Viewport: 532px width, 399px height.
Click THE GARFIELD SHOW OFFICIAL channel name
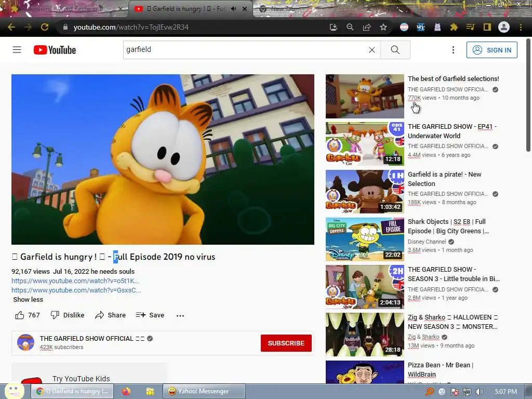(87, 339)
